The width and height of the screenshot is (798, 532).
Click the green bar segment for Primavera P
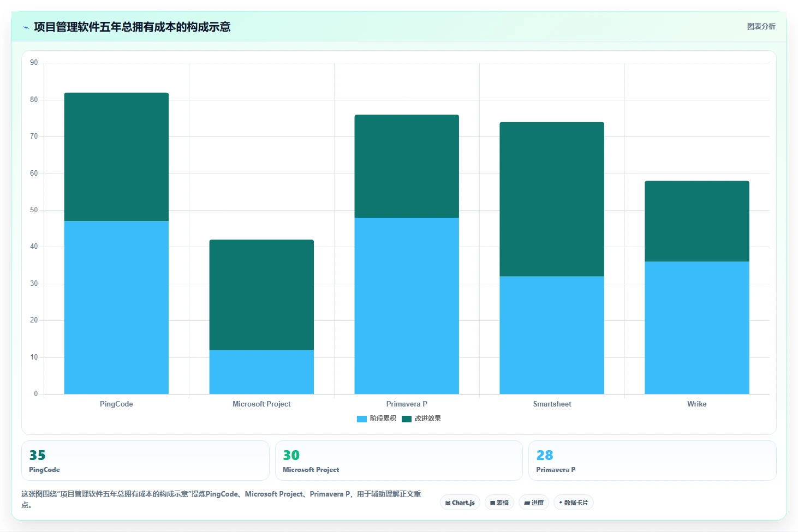point(407,166)
